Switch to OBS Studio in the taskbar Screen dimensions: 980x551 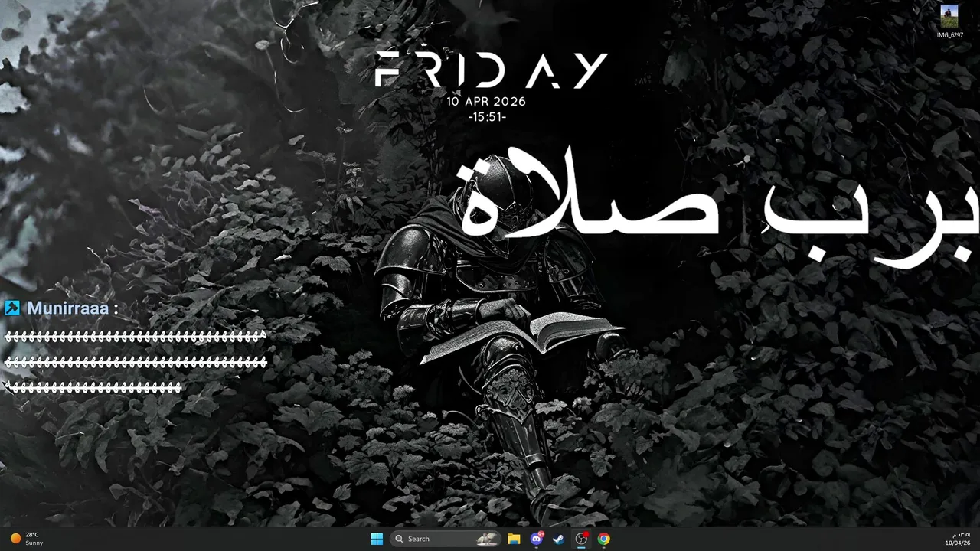[581, 539]
